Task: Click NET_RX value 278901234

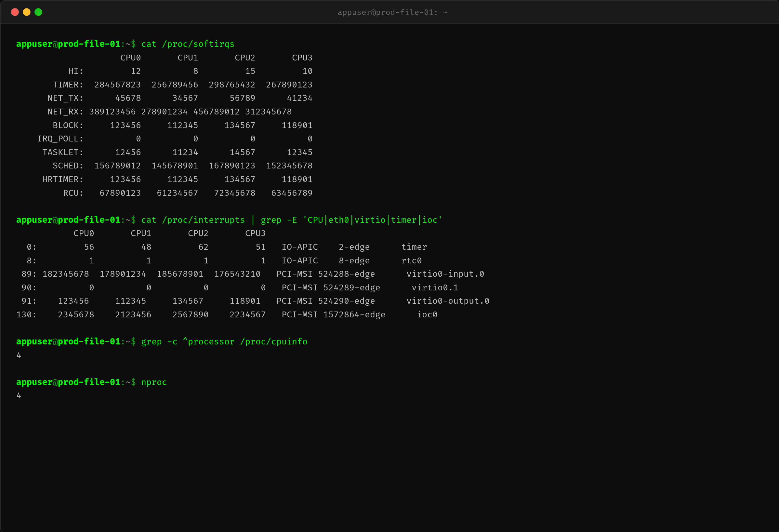Action: [164, 112]
